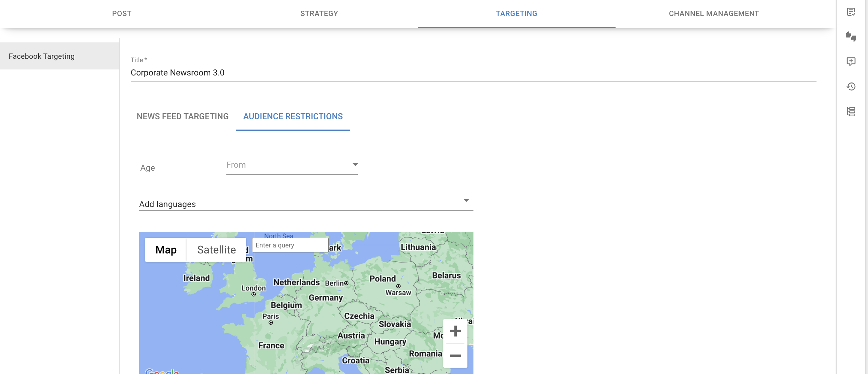Image resolution: width=868 pixels, height=374 pixels.
Task: Zoom out the map with minus
Action: tap(455, 356)
